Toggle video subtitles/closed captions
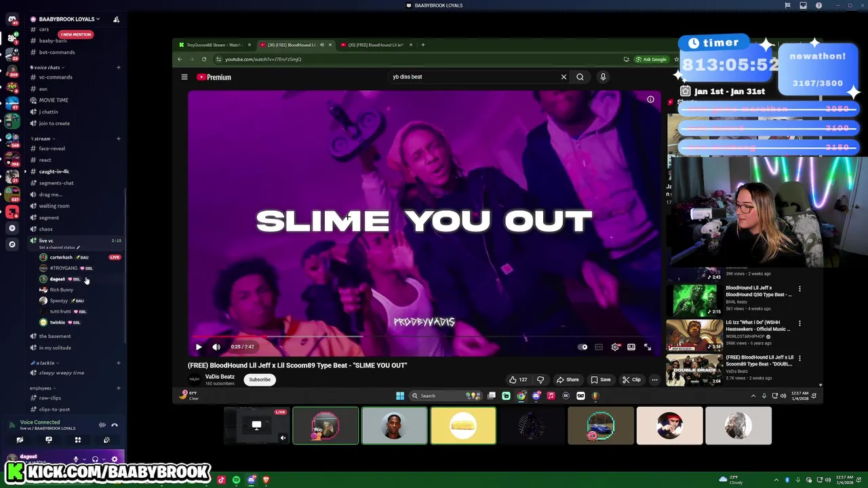 pos(599,347)
